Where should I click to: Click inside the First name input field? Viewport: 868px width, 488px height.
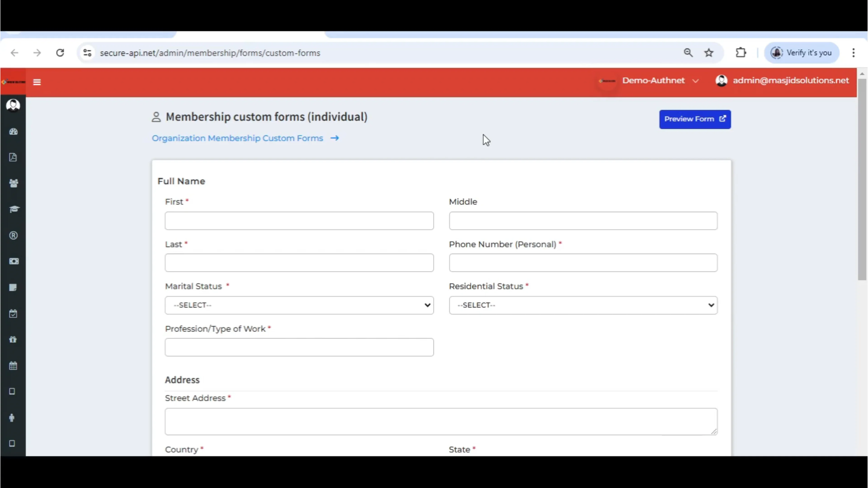(x=299, y=221)
